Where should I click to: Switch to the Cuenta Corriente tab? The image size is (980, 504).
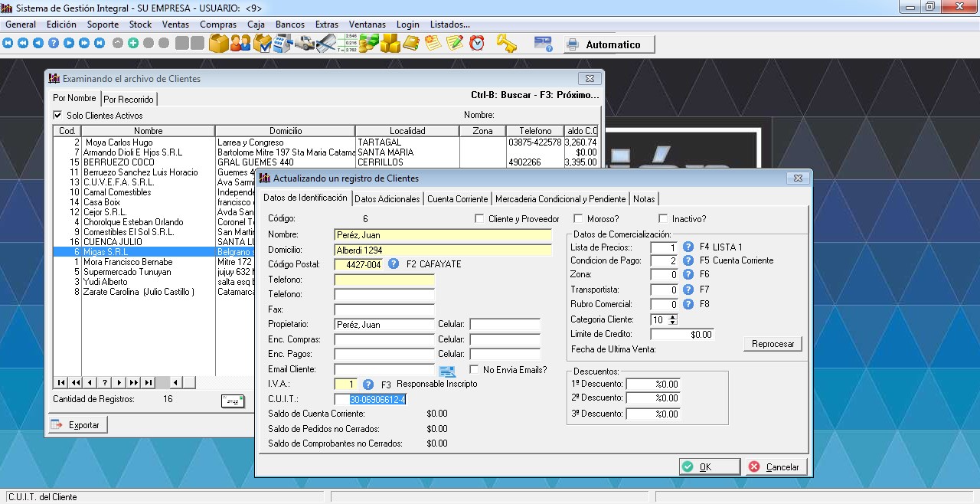[457, 199]
